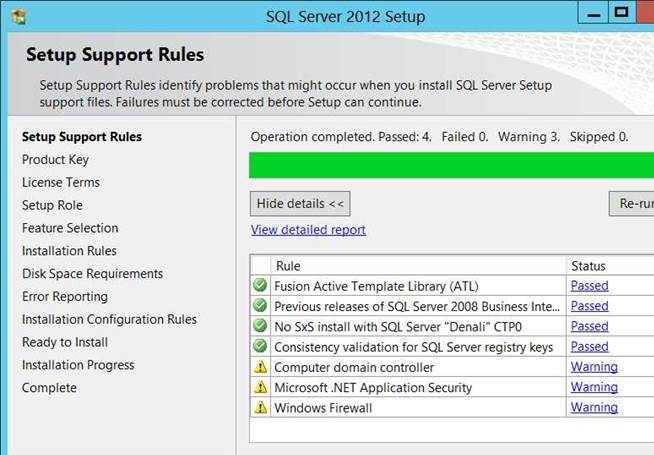Screen dimensions: 654x455
Task: Select Complete step in sidebar
Action: pyautogui.click(x=49, y=388)
